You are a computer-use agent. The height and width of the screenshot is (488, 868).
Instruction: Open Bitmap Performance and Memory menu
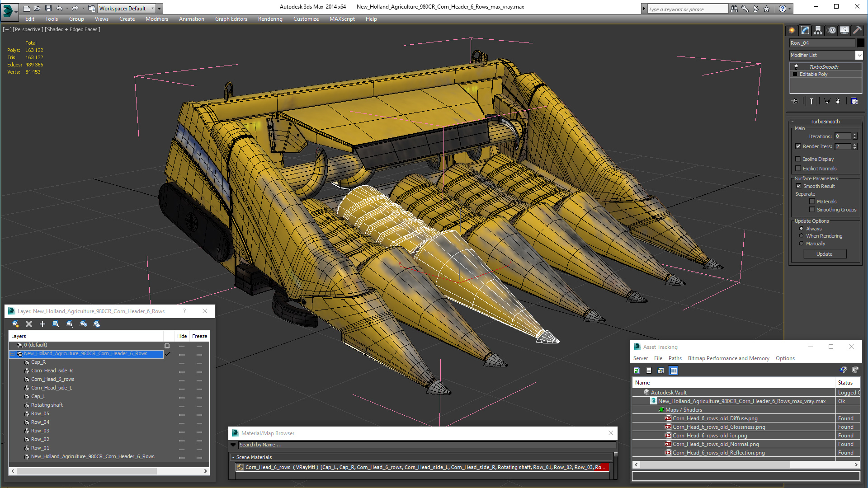pos(728,358)
